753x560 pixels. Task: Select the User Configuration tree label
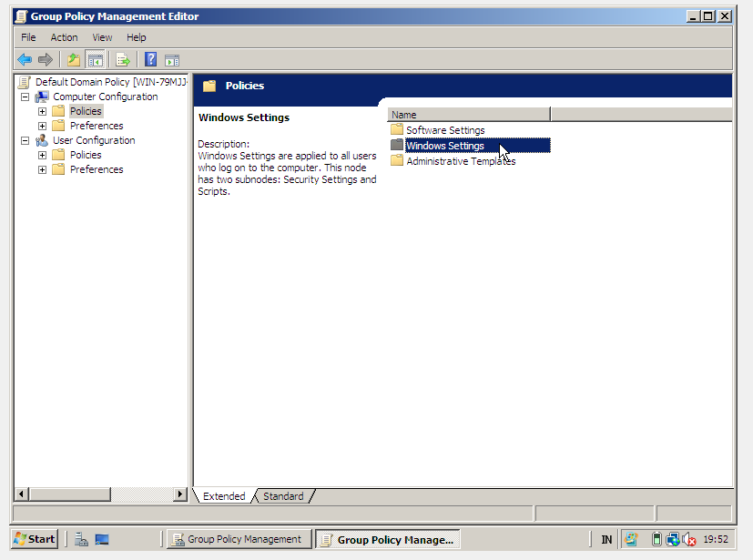(x=94, y=140)
